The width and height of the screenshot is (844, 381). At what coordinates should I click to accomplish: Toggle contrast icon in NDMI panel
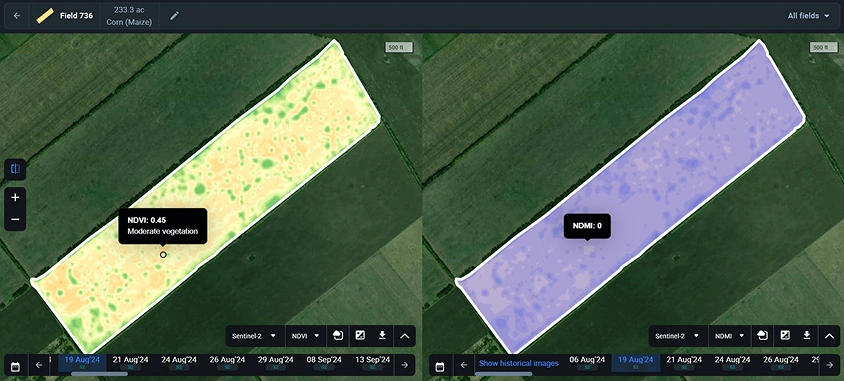(x=785, y=336)
